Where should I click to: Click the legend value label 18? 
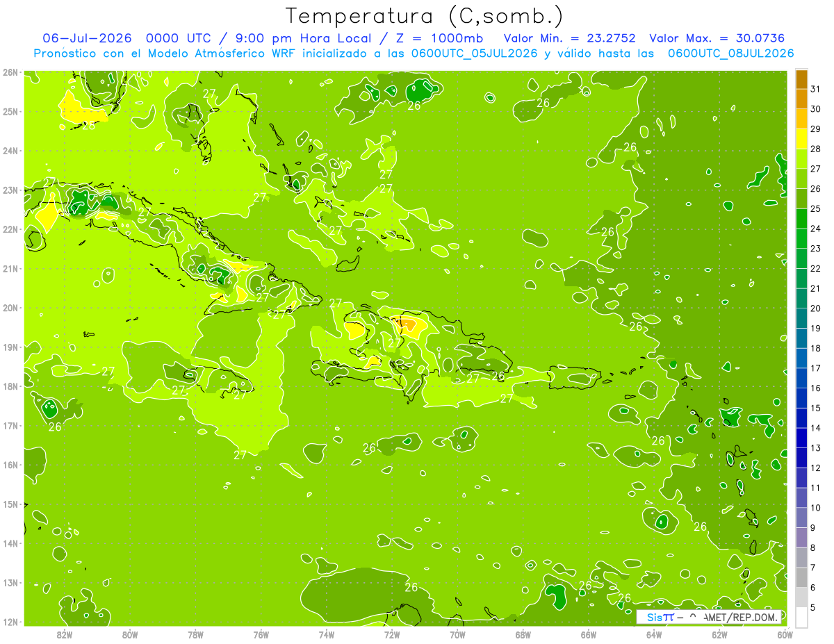coord(815,348)
